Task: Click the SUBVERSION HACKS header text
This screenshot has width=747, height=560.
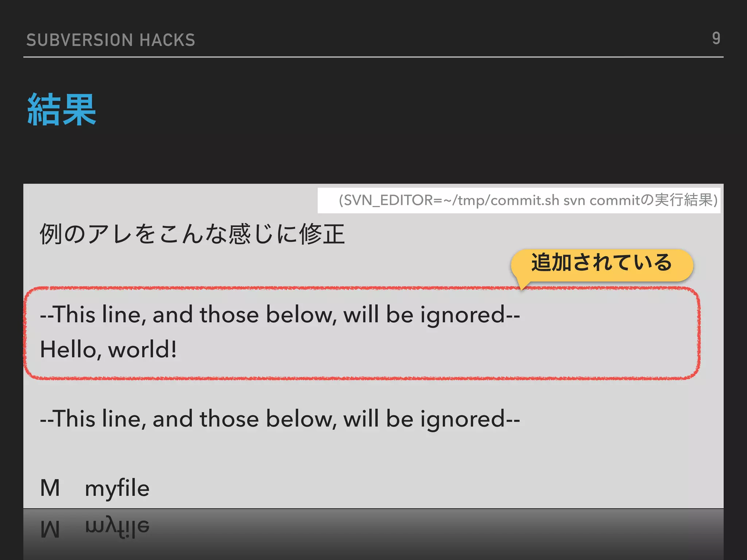Action: pyautogui.click(x=111, y=40)
